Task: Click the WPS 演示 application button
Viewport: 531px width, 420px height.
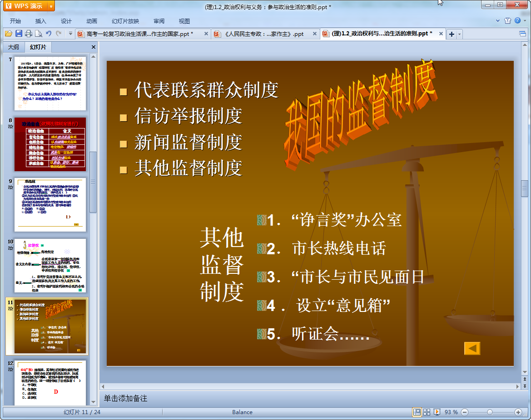Action: point(25,6)
